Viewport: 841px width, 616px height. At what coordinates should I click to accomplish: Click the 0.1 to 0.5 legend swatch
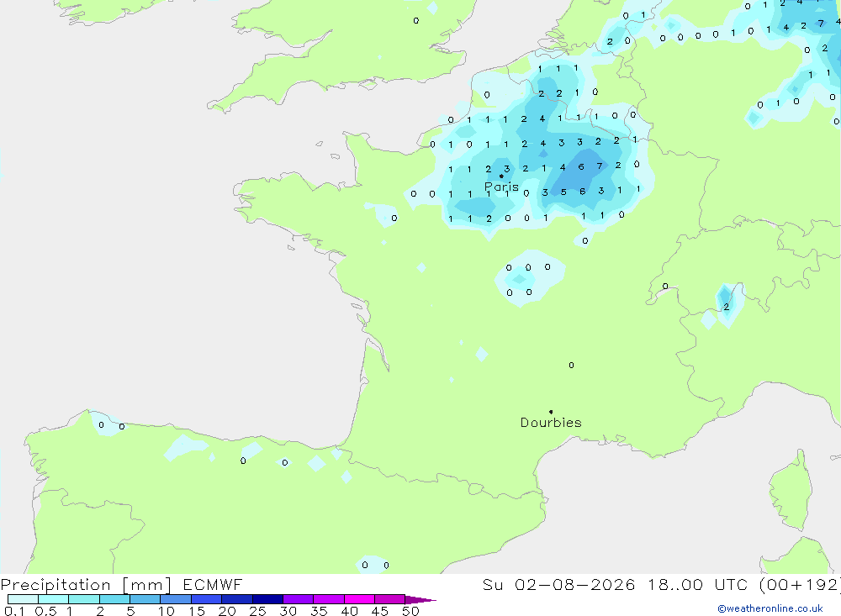pos(23,599)
